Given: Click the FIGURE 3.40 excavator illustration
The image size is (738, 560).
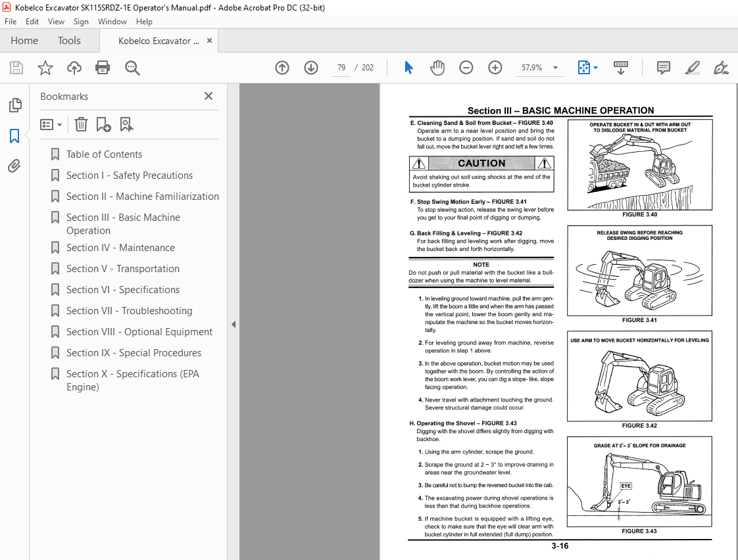Looking at the screenshot, I should tap(639, 164).
